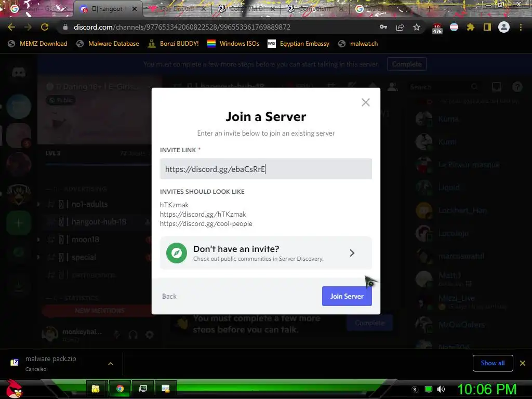Click Complete beside the chat notice
This screenshot has height=399, width=532.
click(370, 323)
